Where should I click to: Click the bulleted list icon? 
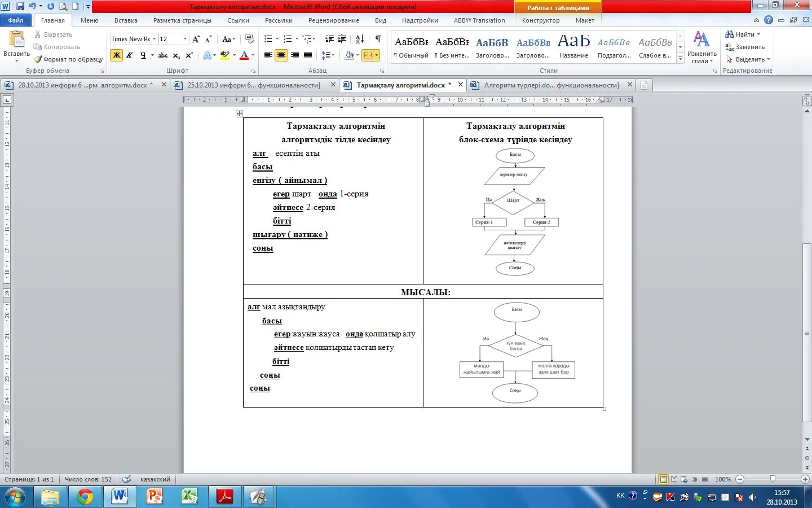tap(268, 39)
